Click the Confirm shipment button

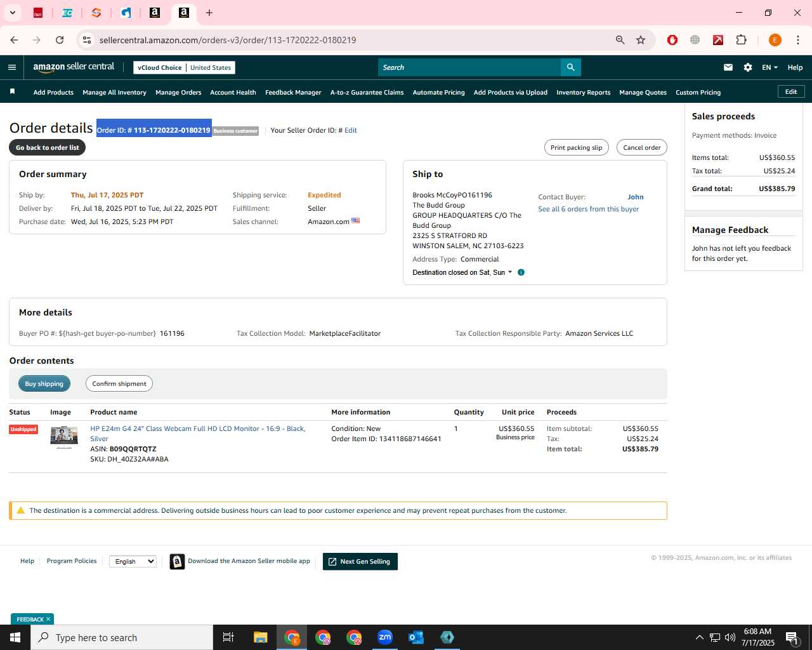(x=119, y=383)
